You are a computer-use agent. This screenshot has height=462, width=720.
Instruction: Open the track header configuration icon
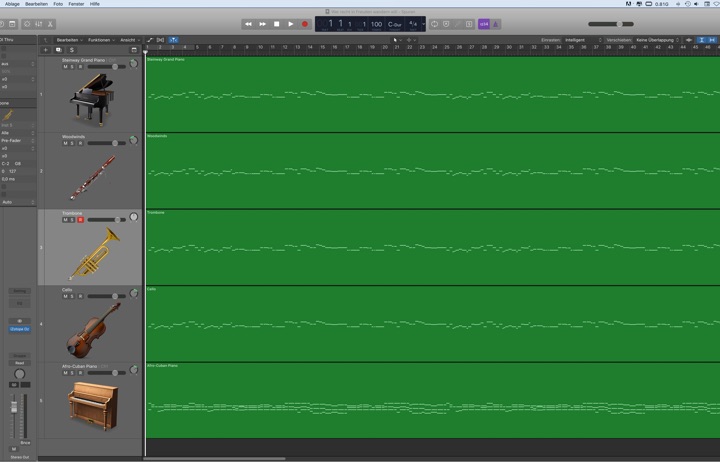tap(134, 50)
